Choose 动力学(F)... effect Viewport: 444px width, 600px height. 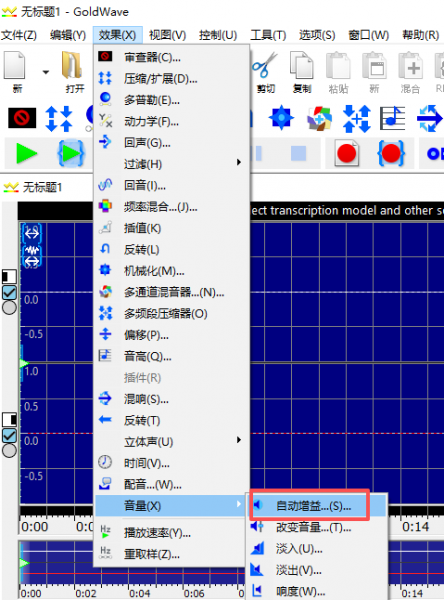(171, 122)
